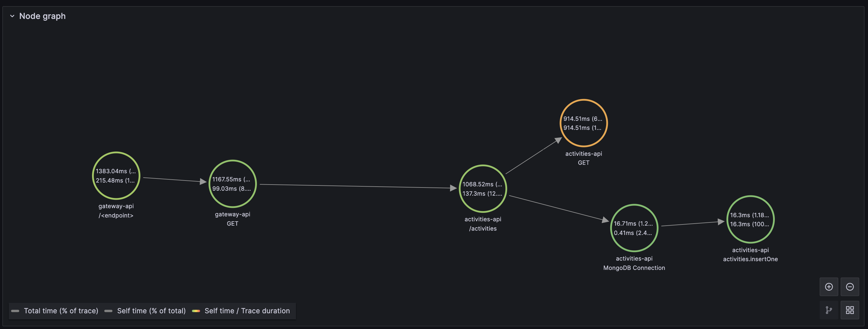Click the gradient swatch for Self time / Trace duration

196,311
